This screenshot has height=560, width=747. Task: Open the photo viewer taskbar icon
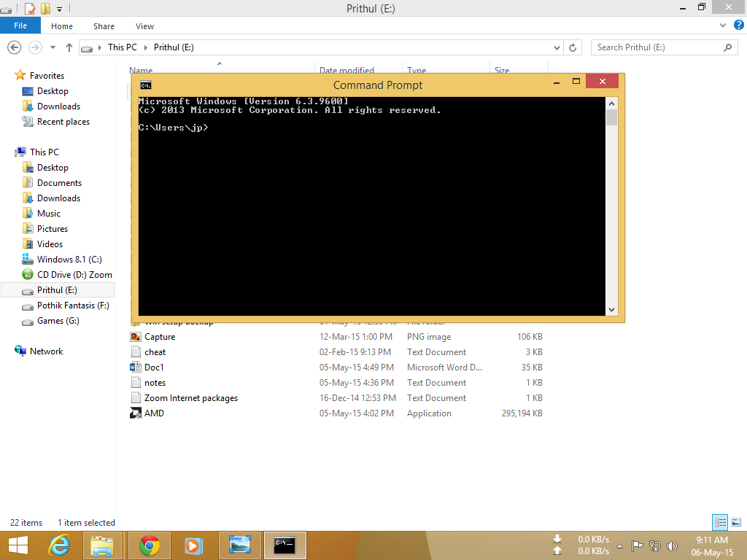pyautogui.click(x=239, y=545)
